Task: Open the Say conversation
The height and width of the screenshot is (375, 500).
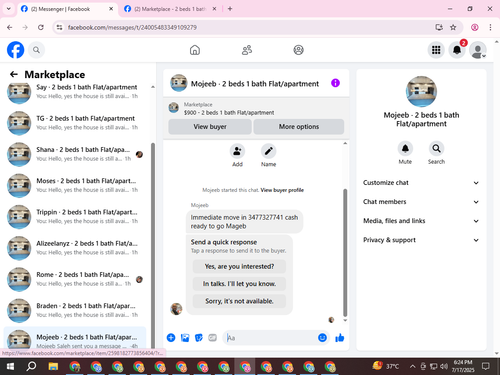Action: tap(75, 91)
